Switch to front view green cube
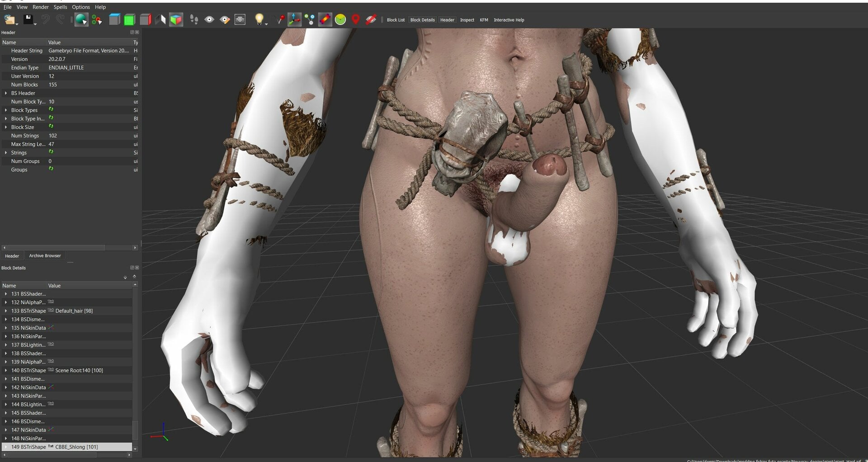This screenshot has height=462, width=868. [130, 19]
